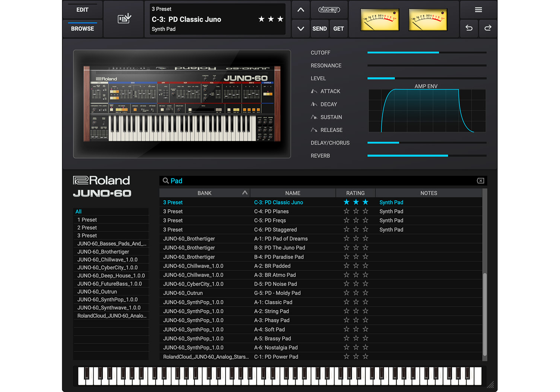Screen dimensions: 560x392
Task: Select patch A-6: Nostalgia Pad
Action: coord(321,348)
